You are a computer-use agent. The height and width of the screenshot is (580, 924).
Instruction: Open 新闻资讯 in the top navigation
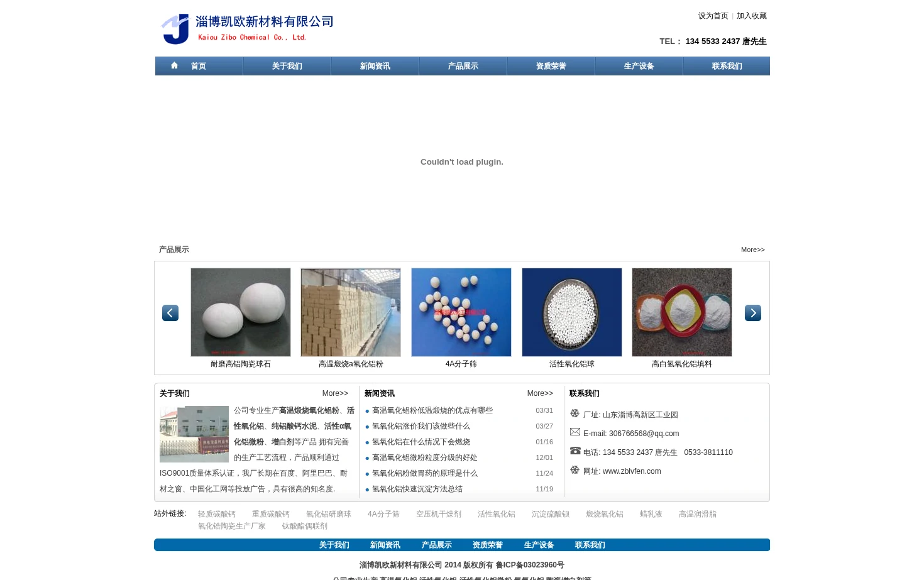click(x=375, y=66)
